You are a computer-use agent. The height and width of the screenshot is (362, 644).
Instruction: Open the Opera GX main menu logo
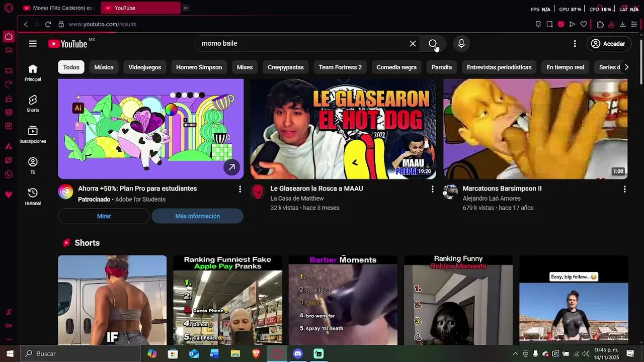9,8
